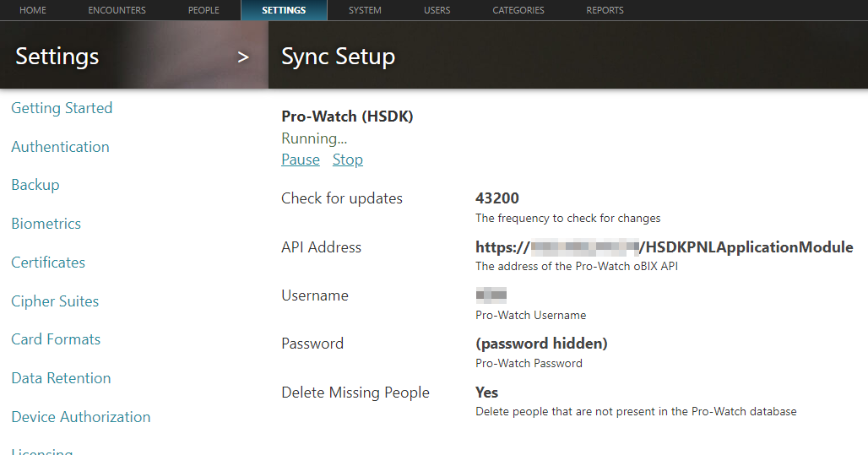Click the Pro-Watch (HSDK) heading
Screen dimensions: 868x455
[347, 116]
